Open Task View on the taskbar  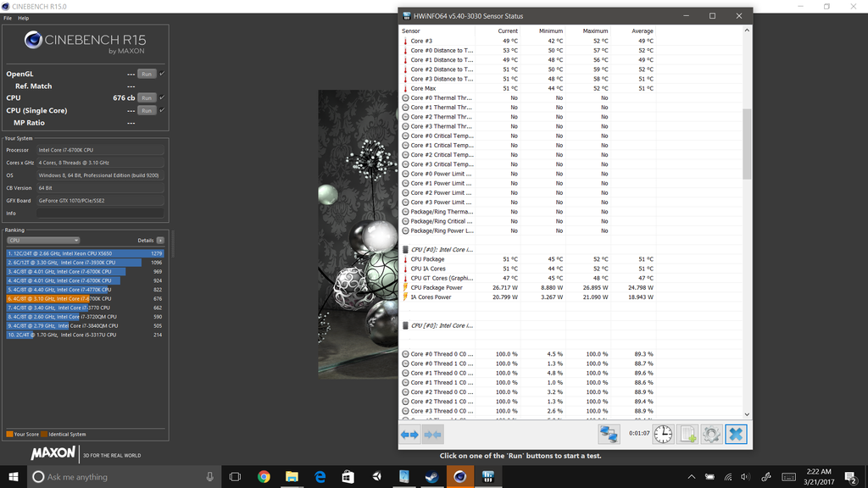(236, 476)
